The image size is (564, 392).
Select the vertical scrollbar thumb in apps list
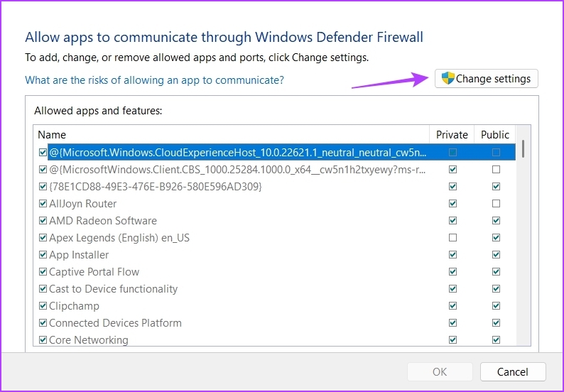click(523, 148)
